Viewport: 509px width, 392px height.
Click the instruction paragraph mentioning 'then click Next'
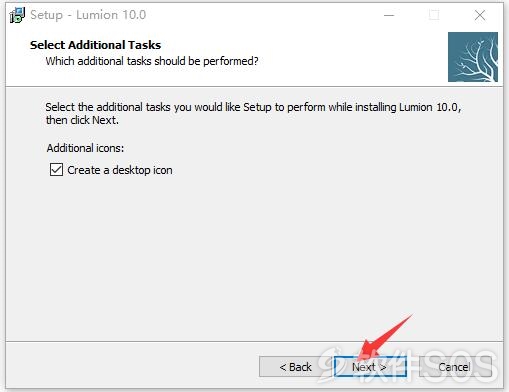pos(253,113)
